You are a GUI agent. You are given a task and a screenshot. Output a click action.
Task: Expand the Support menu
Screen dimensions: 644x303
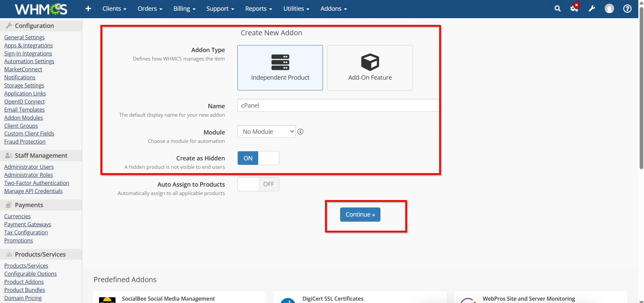pyautogui.click(x=220, y=9)
